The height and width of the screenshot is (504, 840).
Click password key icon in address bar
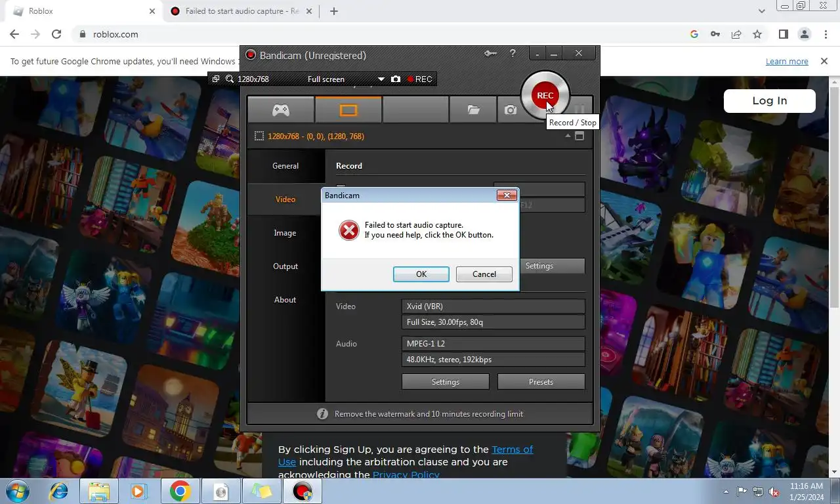click(x=715, y=34)
